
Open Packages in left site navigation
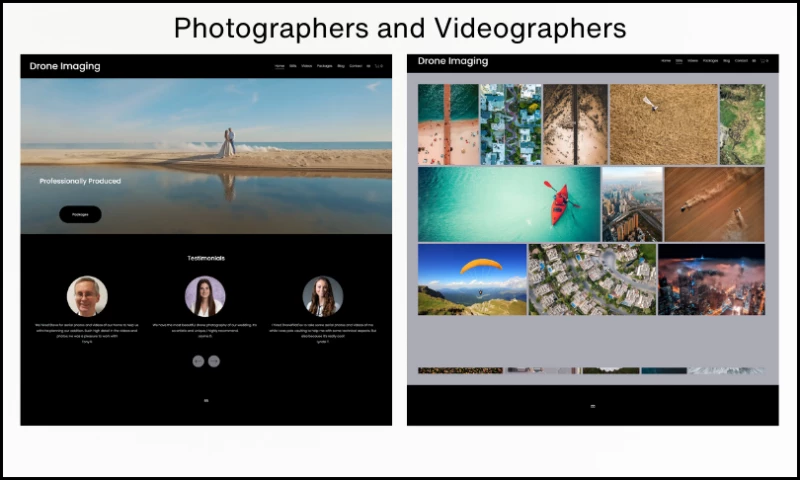(324, 66)
